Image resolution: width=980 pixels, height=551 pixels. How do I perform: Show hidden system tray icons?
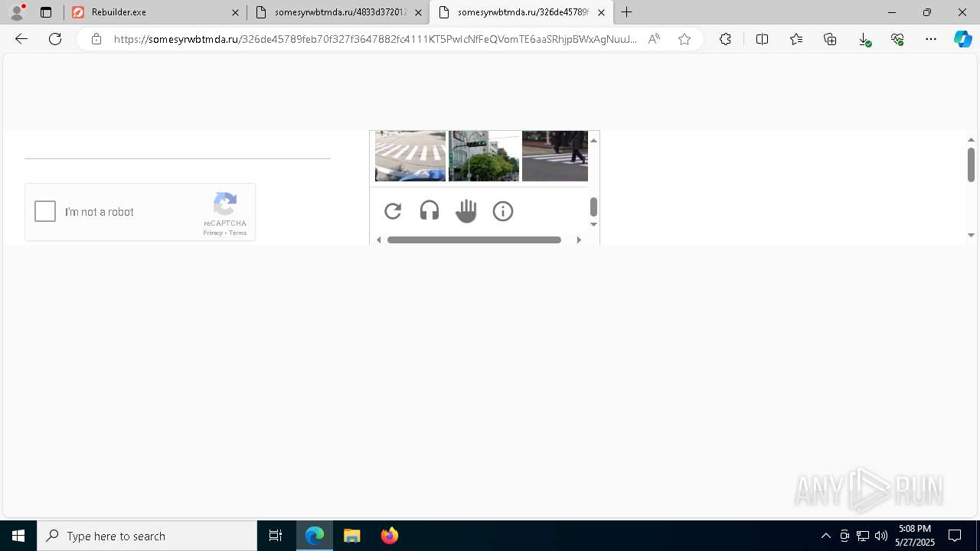[825, 536]
